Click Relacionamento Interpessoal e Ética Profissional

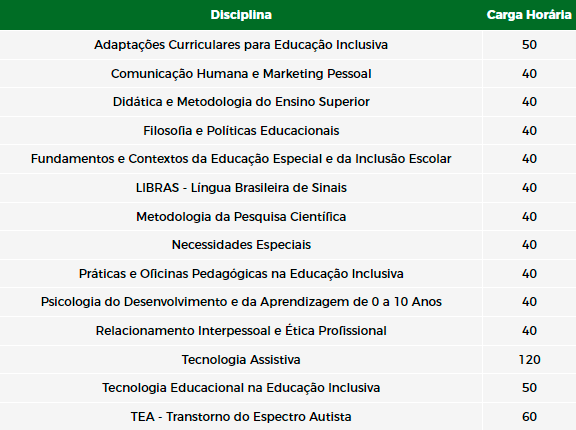coord(241,330)
